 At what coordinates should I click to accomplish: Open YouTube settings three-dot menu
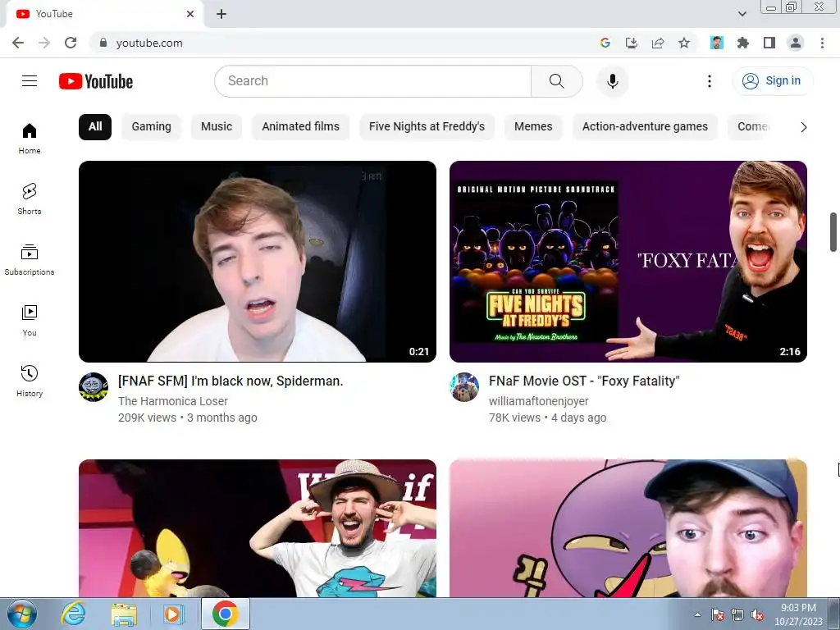[710, 81]
